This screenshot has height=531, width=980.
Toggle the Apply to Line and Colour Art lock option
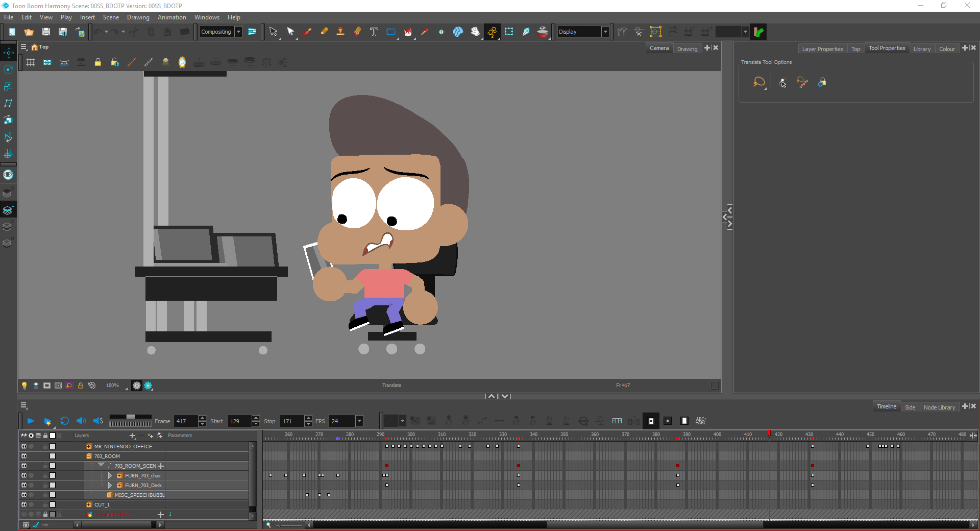pos(822,82)
